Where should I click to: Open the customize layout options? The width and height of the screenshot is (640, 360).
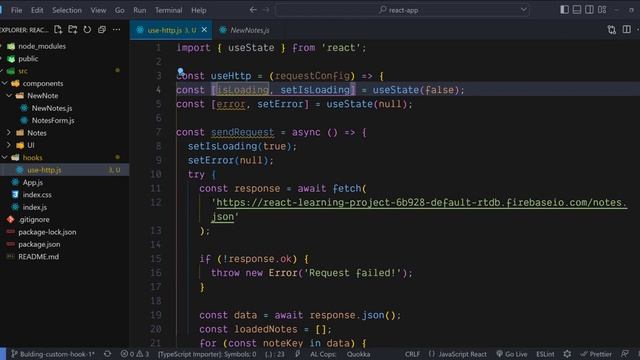(x=602, y=9)
